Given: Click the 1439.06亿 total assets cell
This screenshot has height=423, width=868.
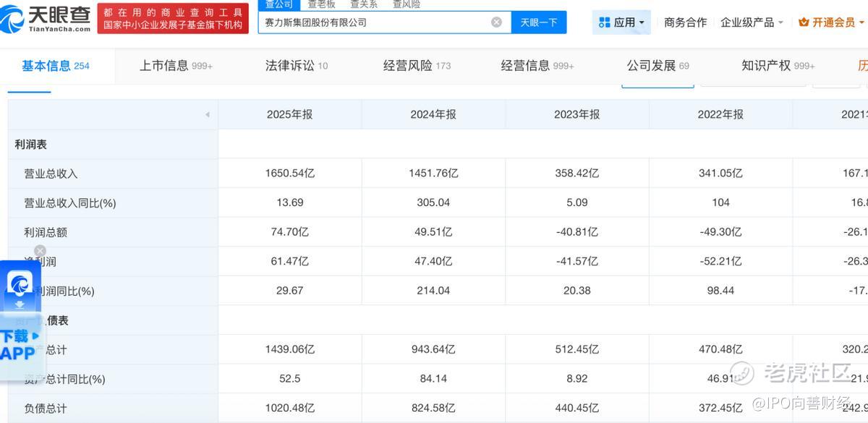Looking at the screenshot, I should [x=290, y=349].
